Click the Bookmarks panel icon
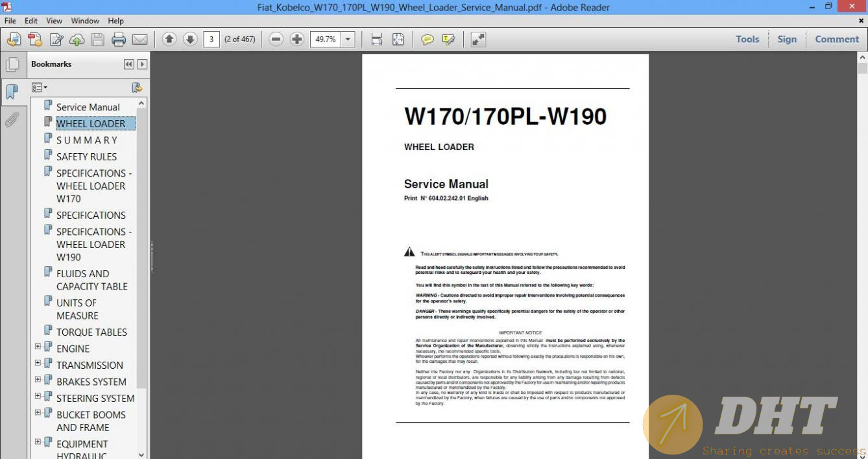868x459 pixels. [12, 92]
